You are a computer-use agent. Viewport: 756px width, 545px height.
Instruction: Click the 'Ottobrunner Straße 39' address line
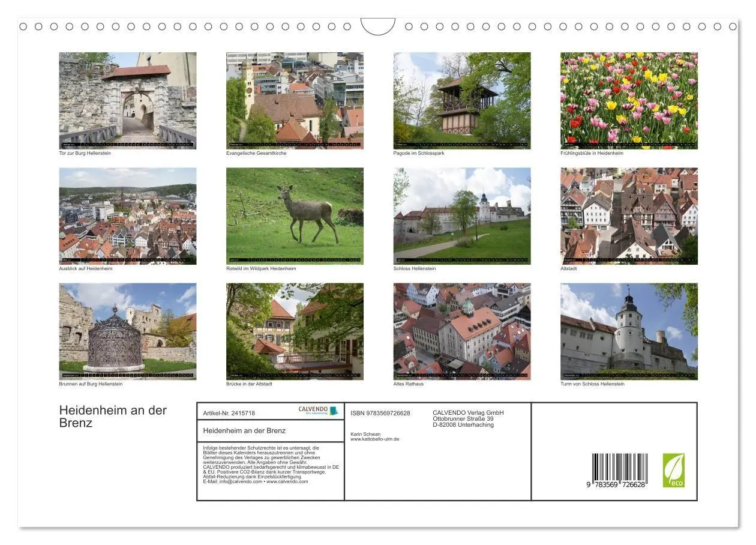pos(463,419)
